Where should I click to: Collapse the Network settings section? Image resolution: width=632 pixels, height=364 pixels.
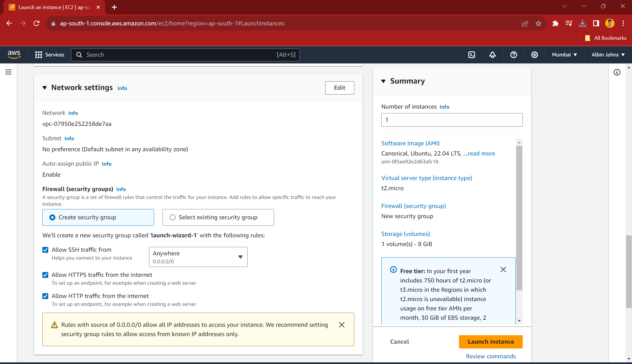tap(45, 88)
